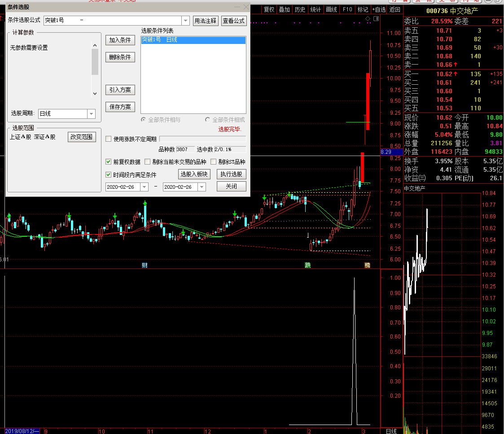This screenshot has height=434, width=504.
Task: Select the 突破1号 日线 condition row
Action: 193,40
